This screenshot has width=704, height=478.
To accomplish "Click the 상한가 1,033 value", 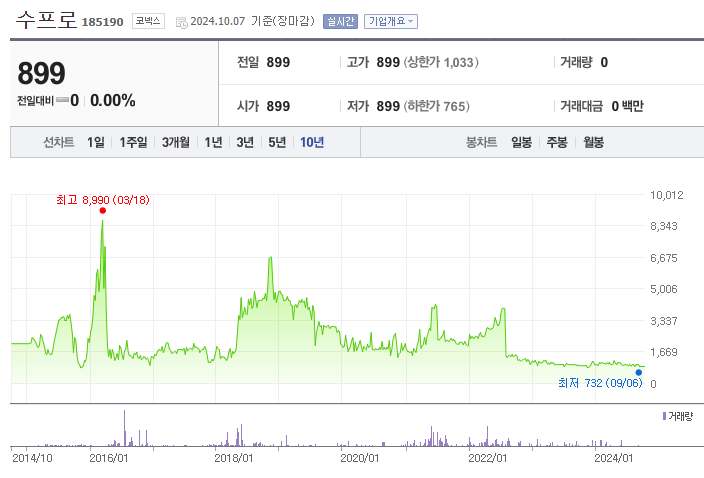I will pos(441,62).
